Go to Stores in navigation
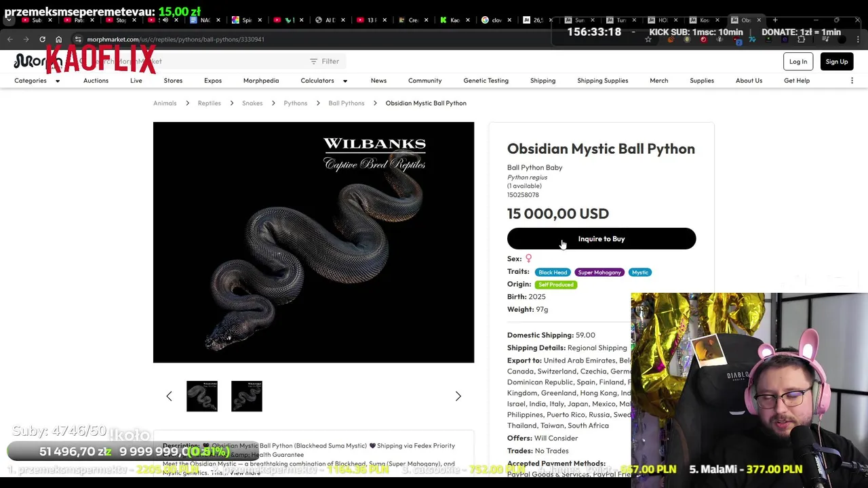This screenshot has height=488, width=868. coord(173,81)
